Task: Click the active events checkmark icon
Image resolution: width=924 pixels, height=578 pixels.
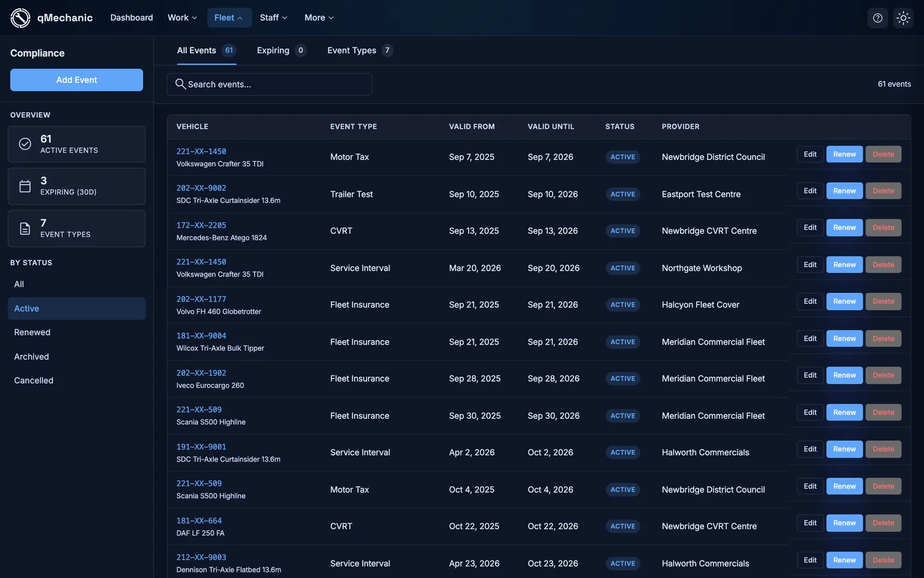Action: [x=25, y=144]
